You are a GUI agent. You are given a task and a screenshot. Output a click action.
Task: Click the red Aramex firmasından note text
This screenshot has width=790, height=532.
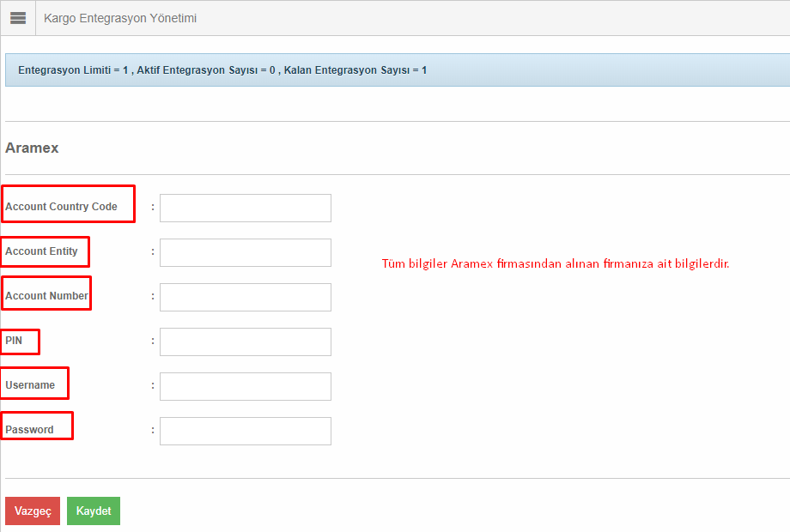(556, 263)
